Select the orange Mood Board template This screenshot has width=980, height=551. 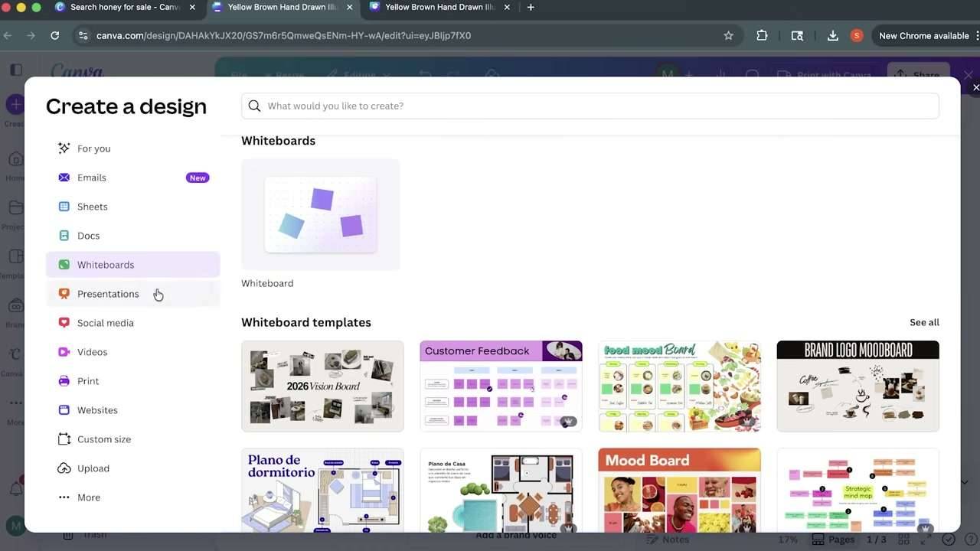pos(679,490)
